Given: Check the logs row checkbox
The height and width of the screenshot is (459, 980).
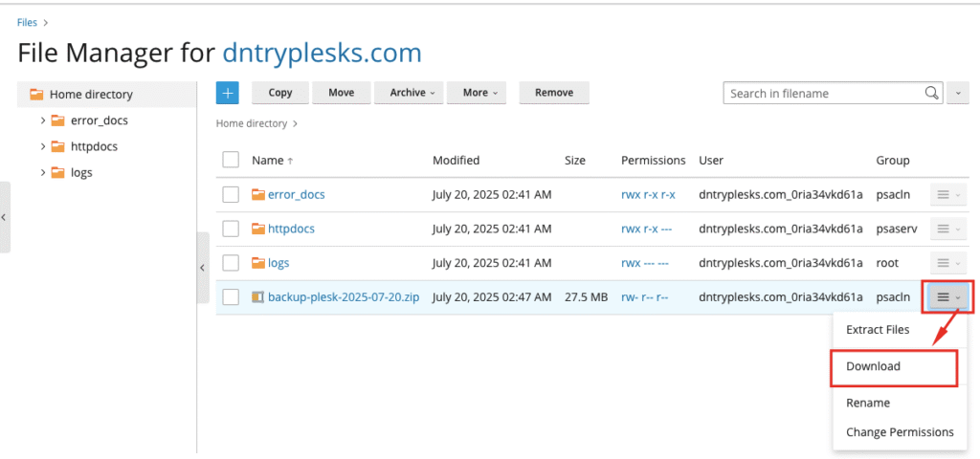Looking at the screenshot, I should tap(231, 263).
